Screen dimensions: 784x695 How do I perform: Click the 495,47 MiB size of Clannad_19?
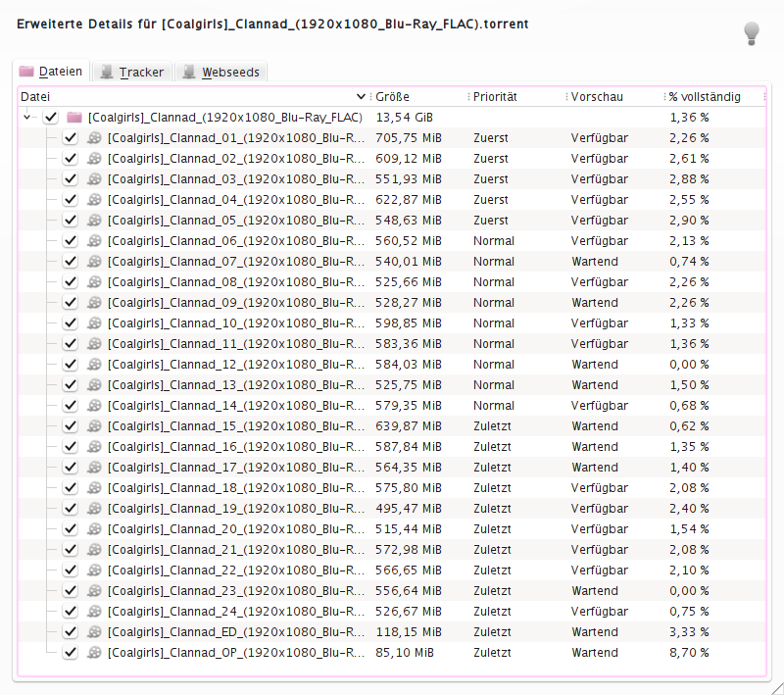click(409, 509)
